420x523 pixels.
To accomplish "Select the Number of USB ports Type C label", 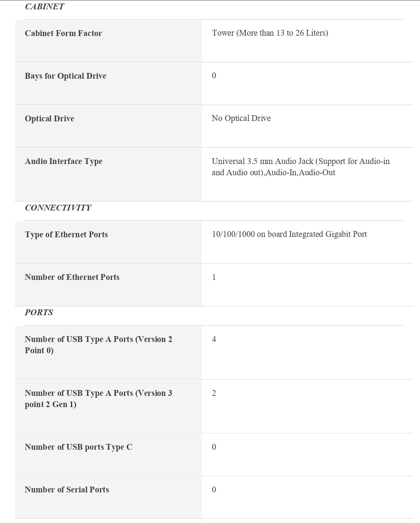I will (79, 447).
